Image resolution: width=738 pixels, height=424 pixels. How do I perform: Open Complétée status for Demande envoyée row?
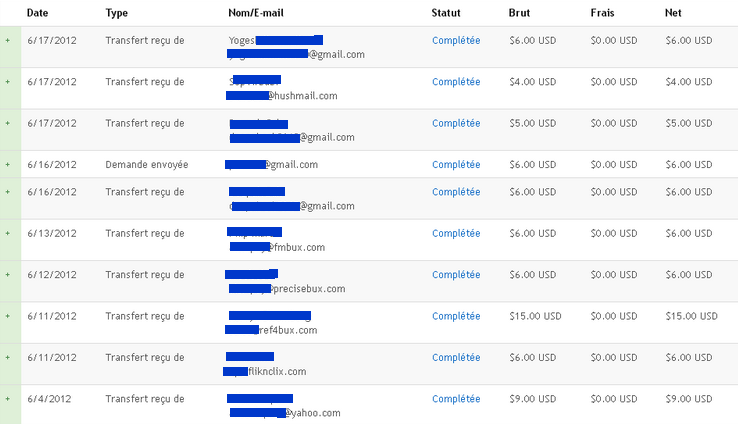pos(456,165)
